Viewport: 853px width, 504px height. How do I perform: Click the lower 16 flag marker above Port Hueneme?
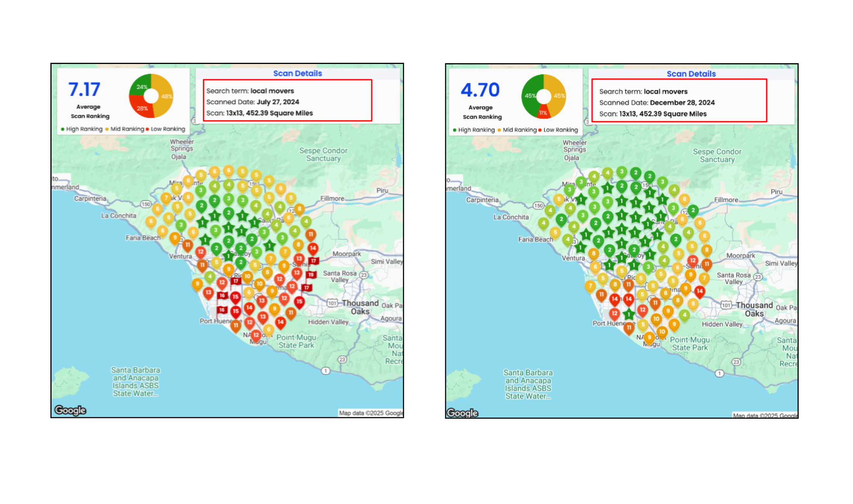(x=222, y=310)
